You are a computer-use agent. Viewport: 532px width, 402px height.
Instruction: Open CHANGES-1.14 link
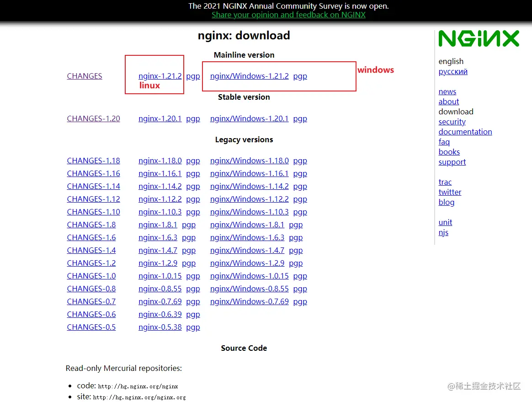(93, 187)
